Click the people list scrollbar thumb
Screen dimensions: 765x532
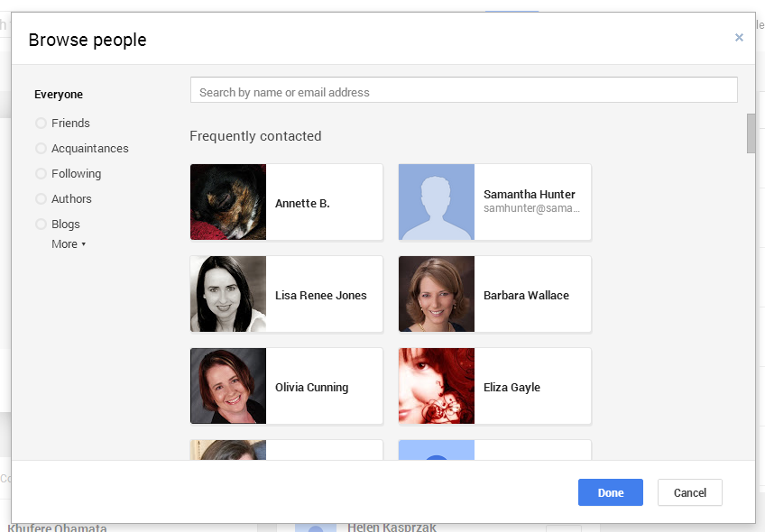(751, 133)
